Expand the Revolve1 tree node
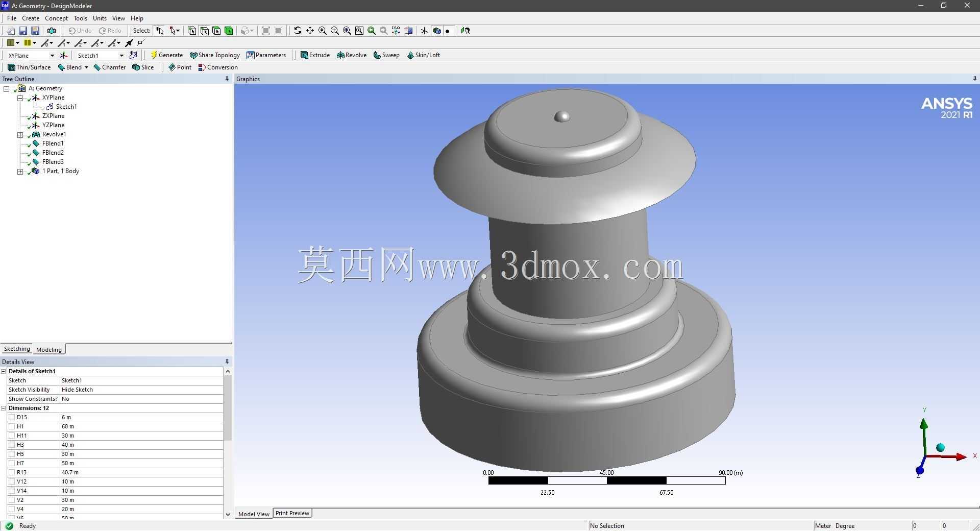The image size is (980, 531). coord(20,135)
